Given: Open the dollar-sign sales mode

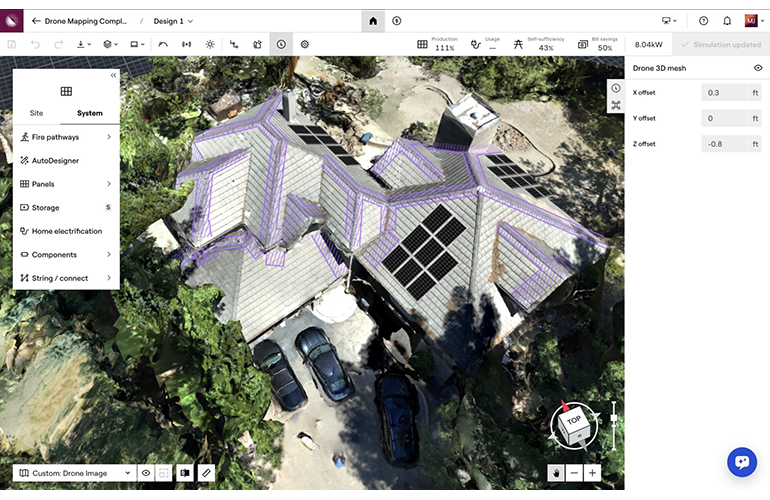Looking at the screenshot, I should (397, 21).
